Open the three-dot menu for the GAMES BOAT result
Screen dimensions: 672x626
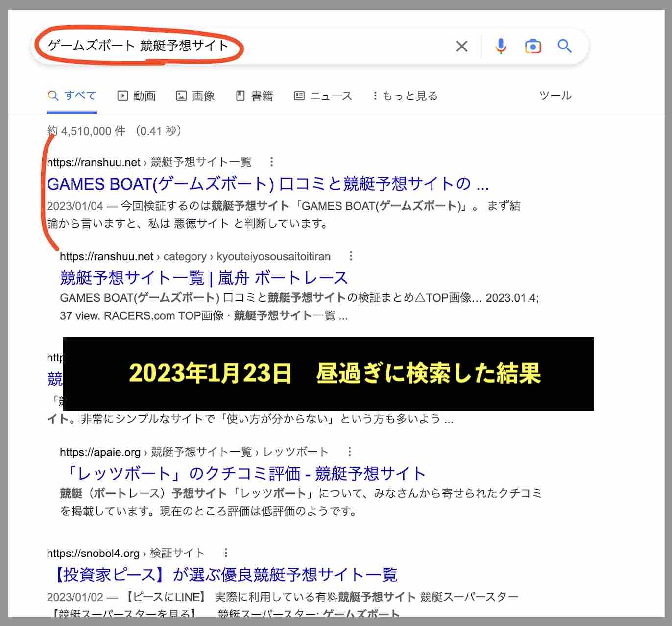click(x=271, y=162)
